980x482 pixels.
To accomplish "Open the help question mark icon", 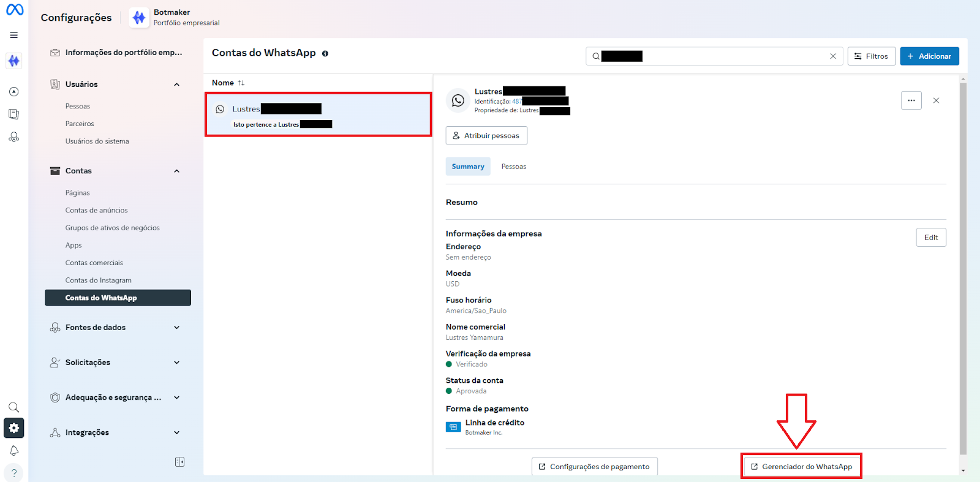I will 13,473.
